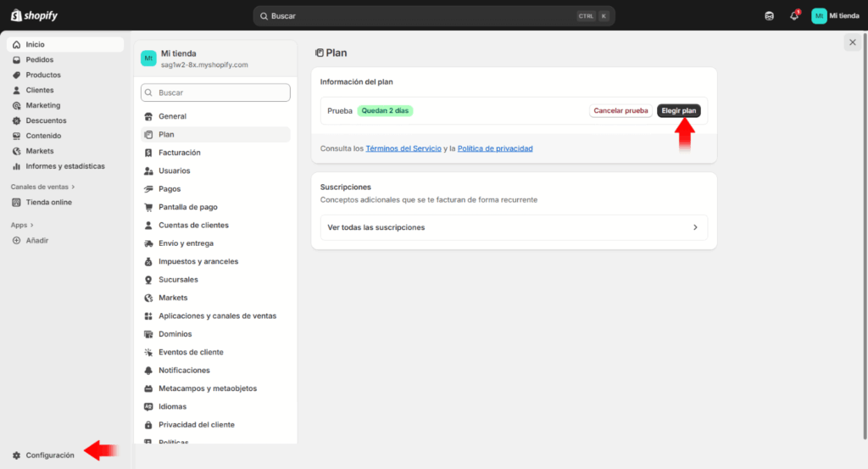Open Ver todas las suscripciones row
The image size is (868, 469).
tap(514, 227)
